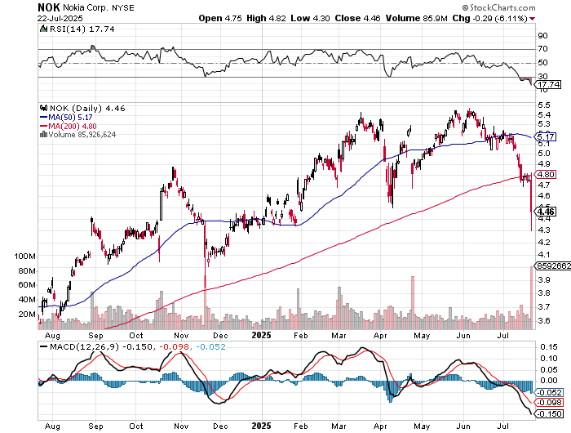This screenshot has width=571, height=433.
Task: Click the 5.5 price axis label
Action: coord(544,105)
